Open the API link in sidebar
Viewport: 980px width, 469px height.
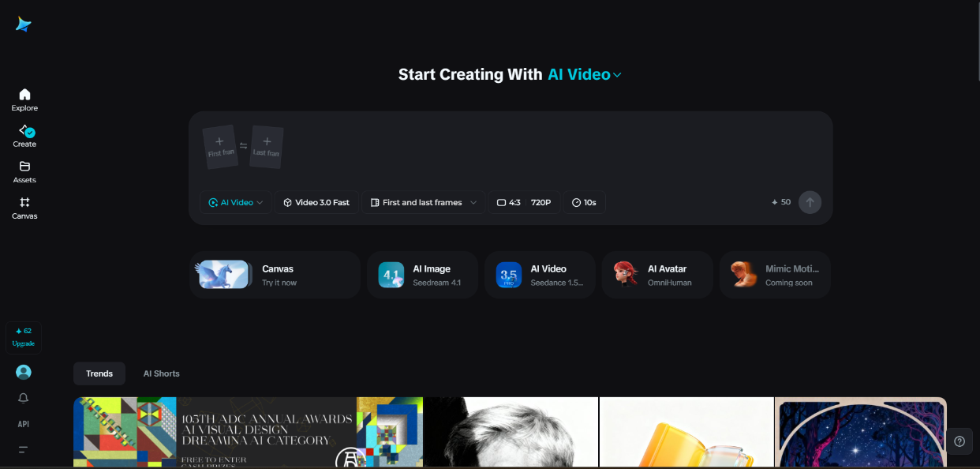click(x=24, y=424)
